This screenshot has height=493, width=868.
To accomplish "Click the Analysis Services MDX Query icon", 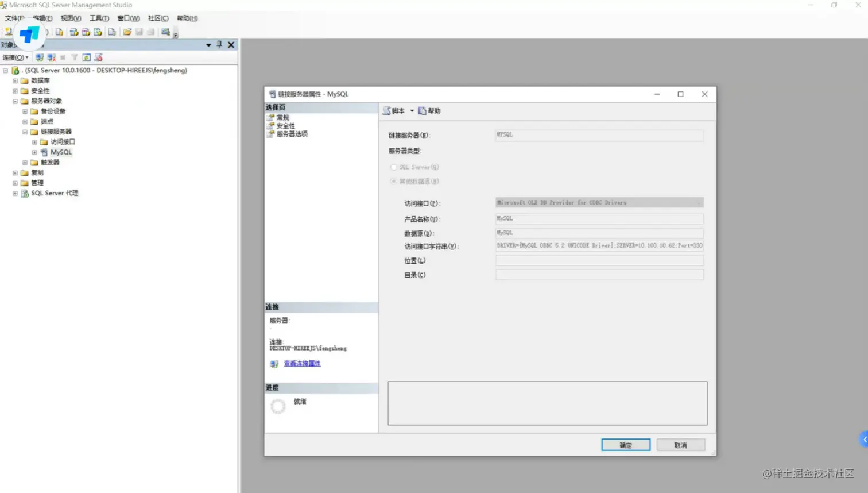I will coord(74,32).
